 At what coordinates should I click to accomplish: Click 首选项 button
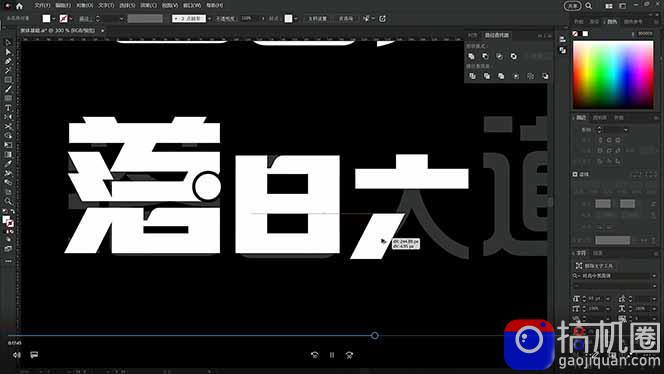point(346,19)
